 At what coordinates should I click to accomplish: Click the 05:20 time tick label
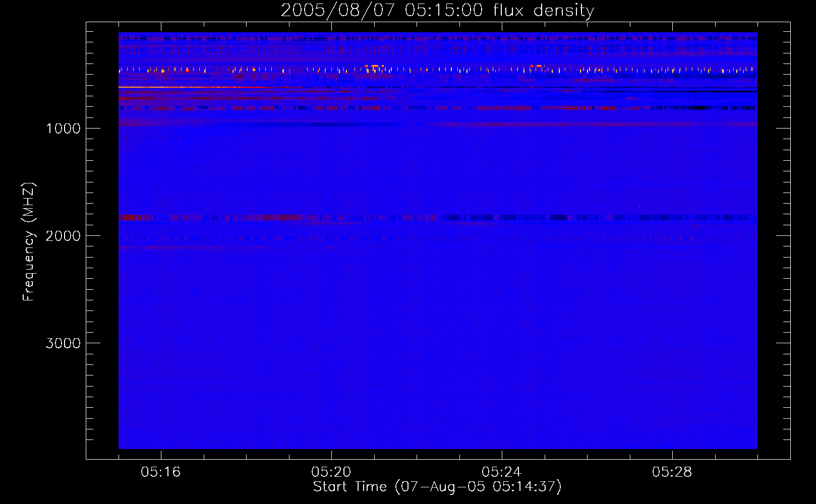(x=331, y=472)
